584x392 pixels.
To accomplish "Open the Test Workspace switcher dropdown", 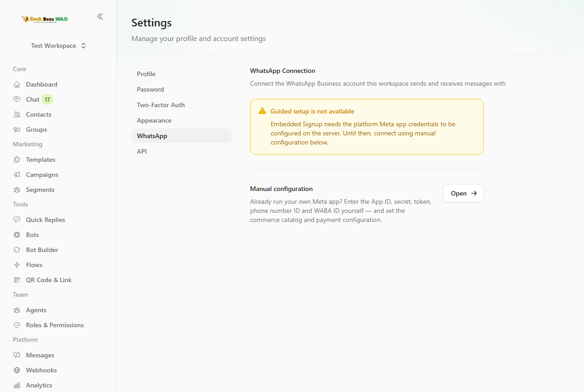I will point(58,46).
